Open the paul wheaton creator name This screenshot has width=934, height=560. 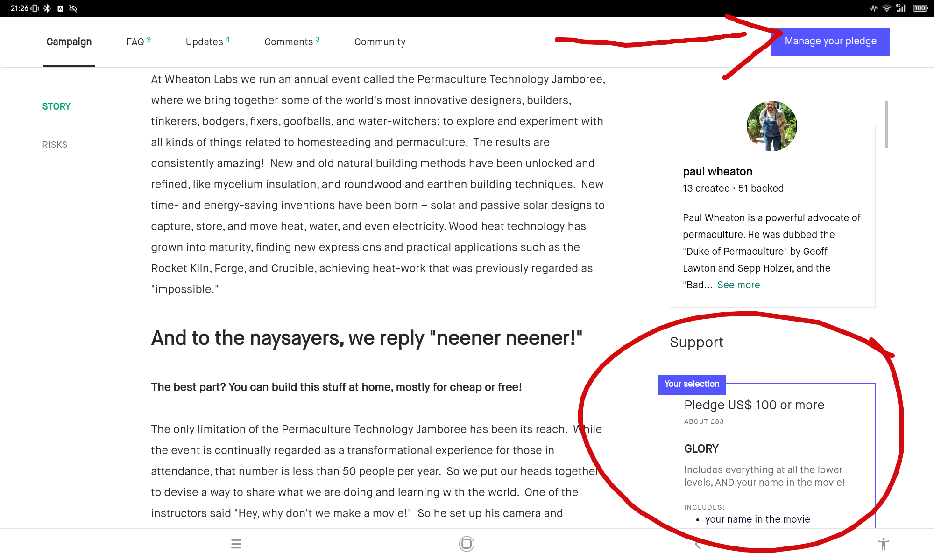click(x=717, y=172)
